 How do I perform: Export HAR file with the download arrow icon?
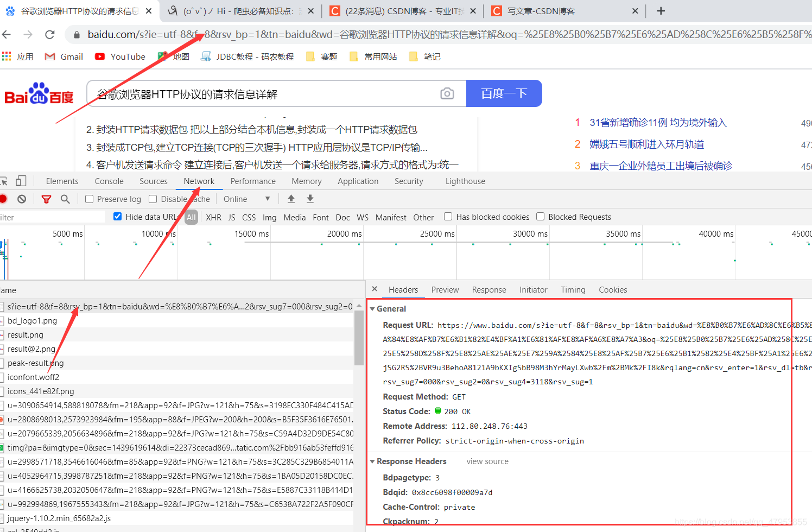(x=310, y=199)
